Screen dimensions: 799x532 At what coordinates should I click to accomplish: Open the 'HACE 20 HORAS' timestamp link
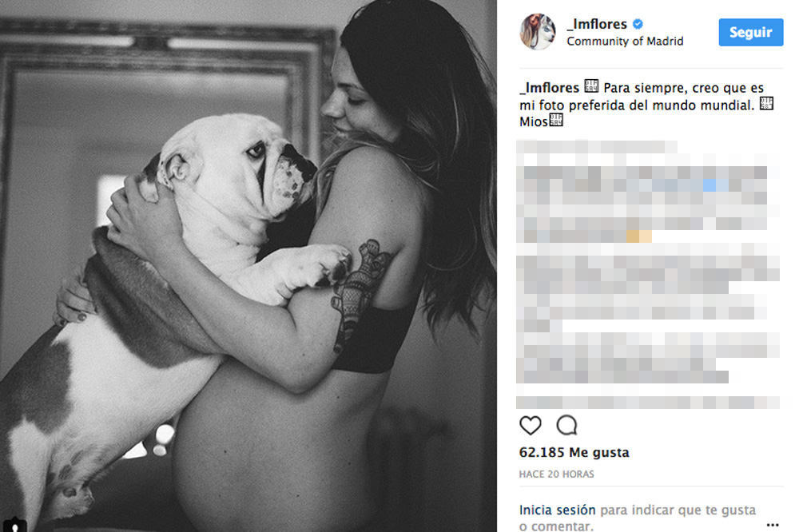556,474
